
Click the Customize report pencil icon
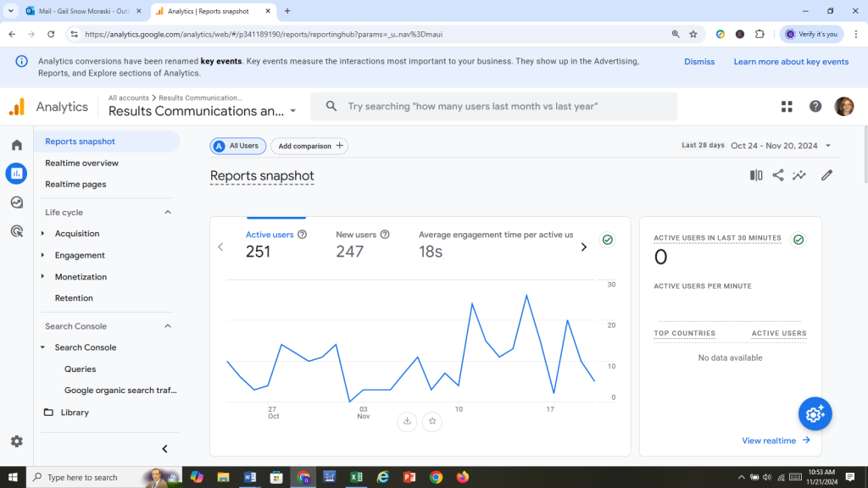826,175
